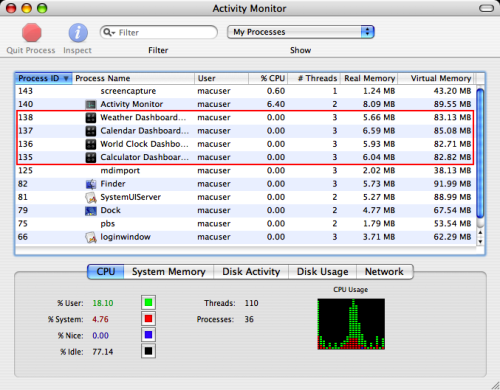500x390 pixels.
Task: Click the Calculator Dashboard widget icon
Action: (x=91, y=157)
